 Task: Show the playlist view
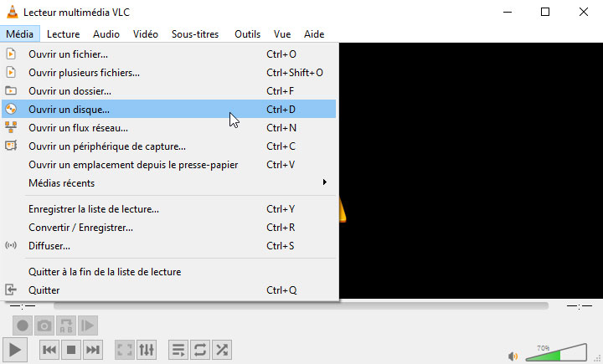(x=178, y=350)
